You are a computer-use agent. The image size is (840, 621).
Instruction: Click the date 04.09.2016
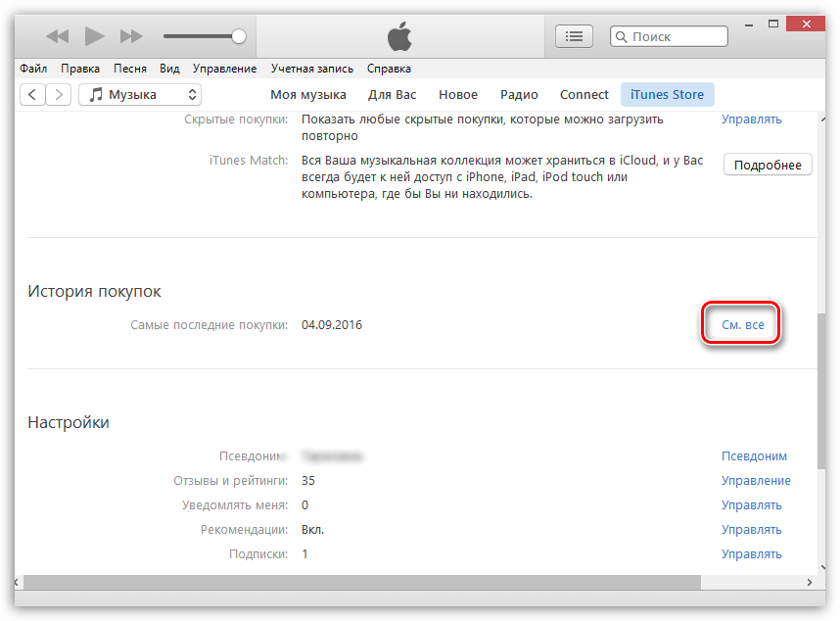click(332, 324)
